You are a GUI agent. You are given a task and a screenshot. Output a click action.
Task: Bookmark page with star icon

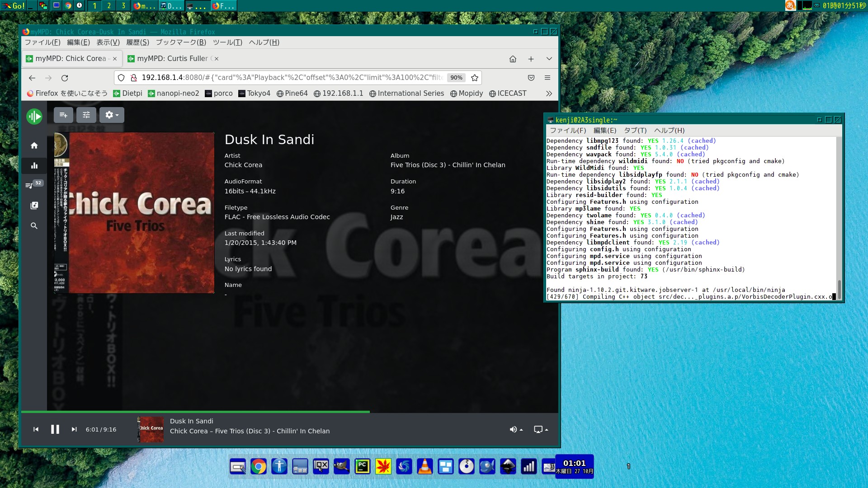tap(474, 78)
